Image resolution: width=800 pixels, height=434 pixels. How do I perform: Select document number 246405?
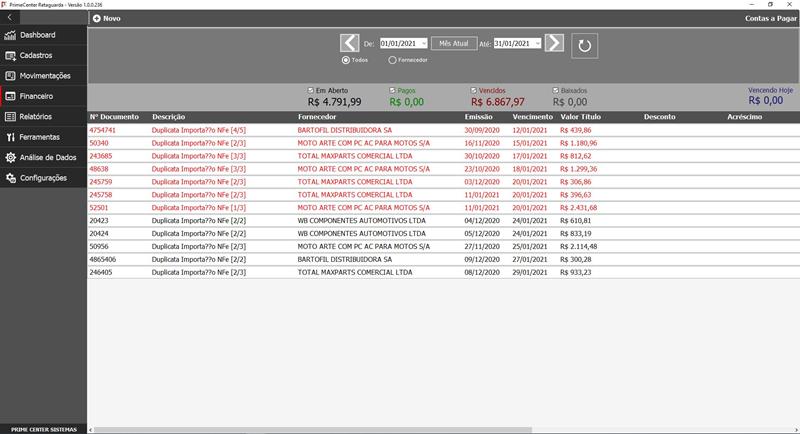click(101, 272)
